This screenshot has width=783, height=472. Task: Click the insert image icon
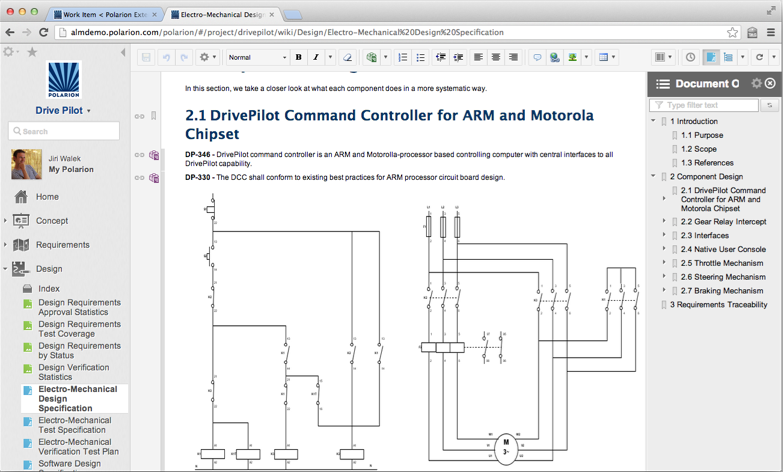pyautogui.click(x=572, y=57)
